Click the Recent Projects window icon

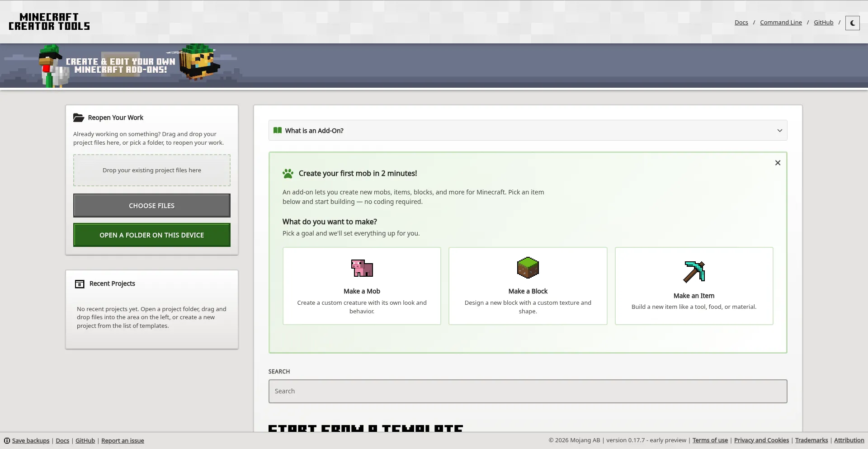[x=80, y=284]
